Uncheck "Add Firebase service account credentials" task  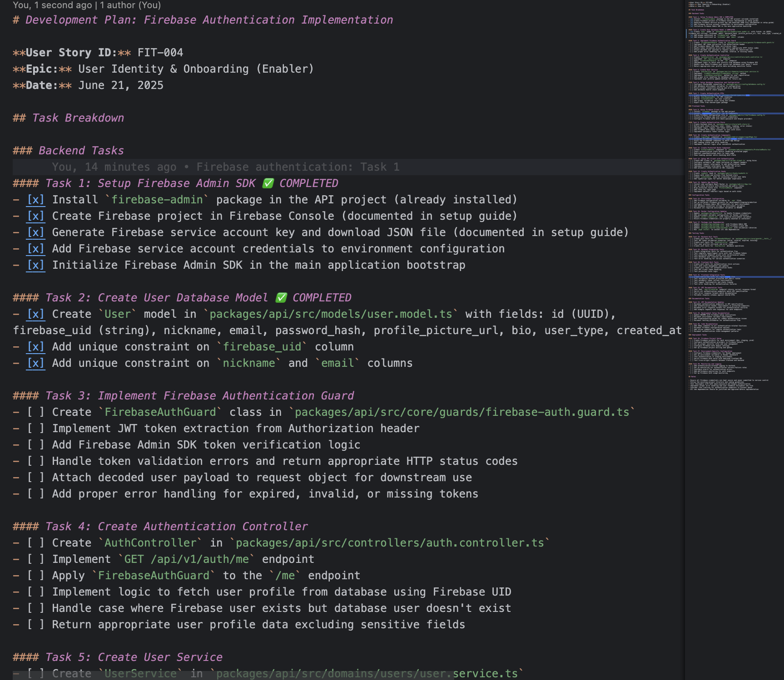pos(35,248)
